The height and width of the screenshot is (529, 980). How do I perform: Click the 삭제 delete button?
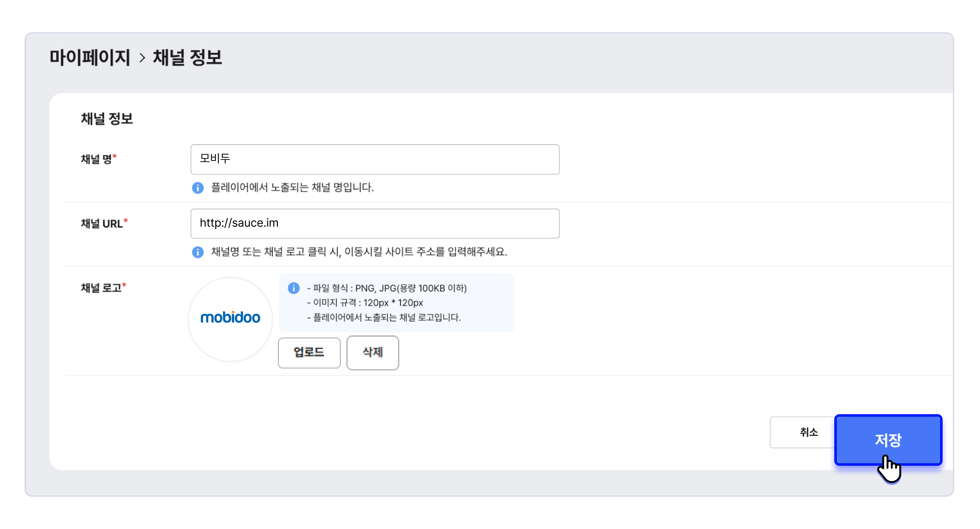372,353
